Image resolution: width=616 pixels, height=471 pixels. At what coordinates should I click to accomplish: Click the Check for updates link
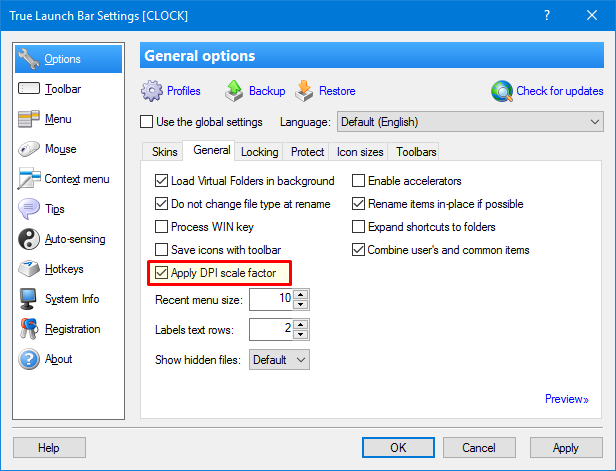tap(559, 91)
